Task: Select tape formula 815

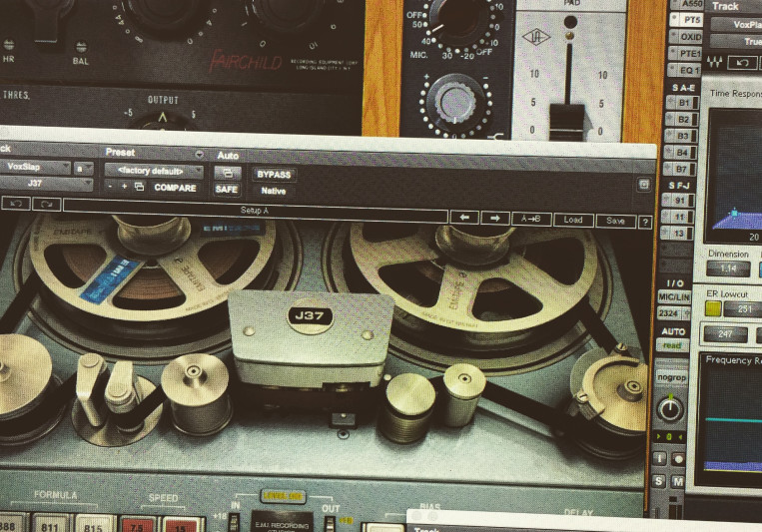Action: [x=92, y=525]
